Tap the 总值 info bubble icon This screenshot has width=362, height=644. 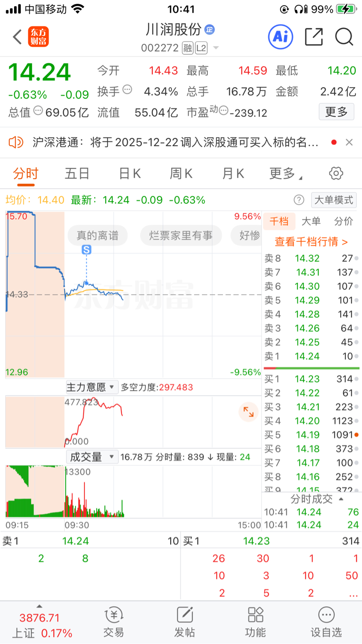click(x=38, y=111)
